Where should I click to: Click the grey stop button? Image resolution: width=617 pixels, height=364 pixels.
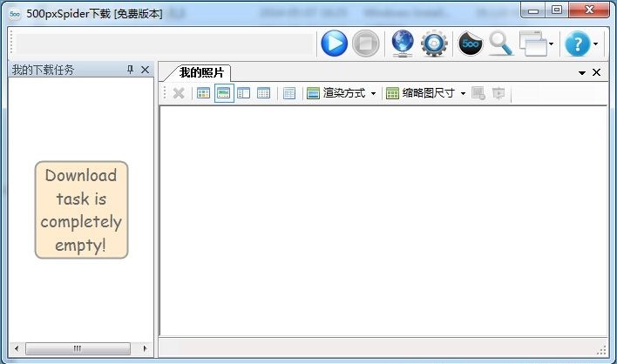[365, 44]
